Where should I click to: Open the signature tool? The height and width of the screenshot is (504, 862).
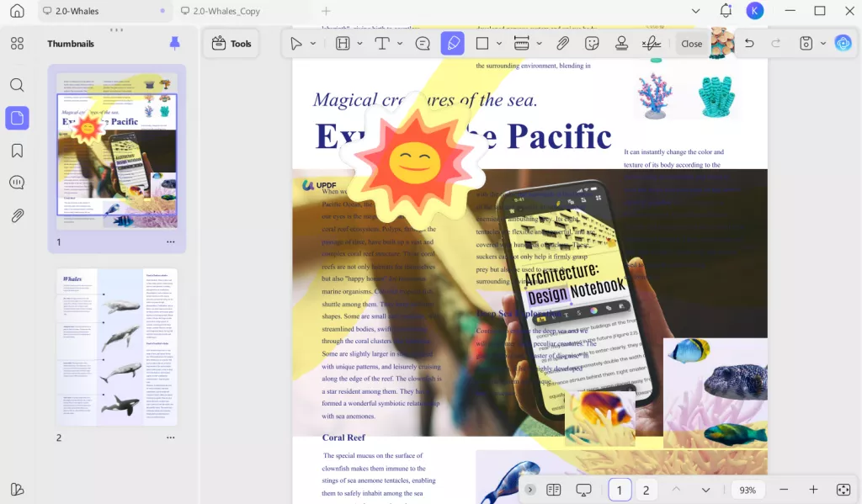(x=651, y=44)
